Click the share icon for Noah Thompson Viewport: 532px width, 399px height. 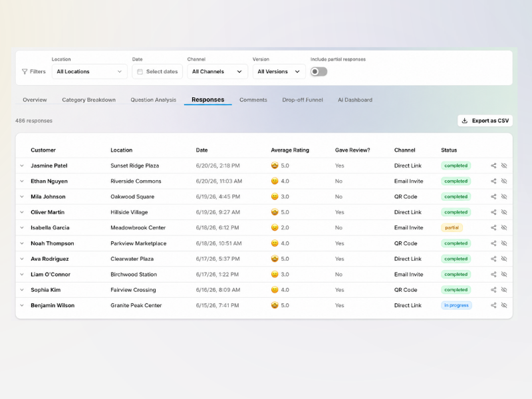click(x=493, y=243)
